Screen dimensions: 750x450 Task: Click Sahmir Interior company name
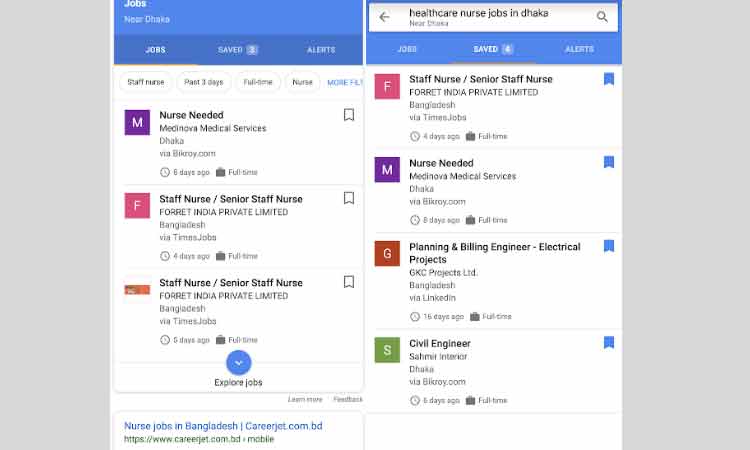pyautogui.click(x=438, y=357)
